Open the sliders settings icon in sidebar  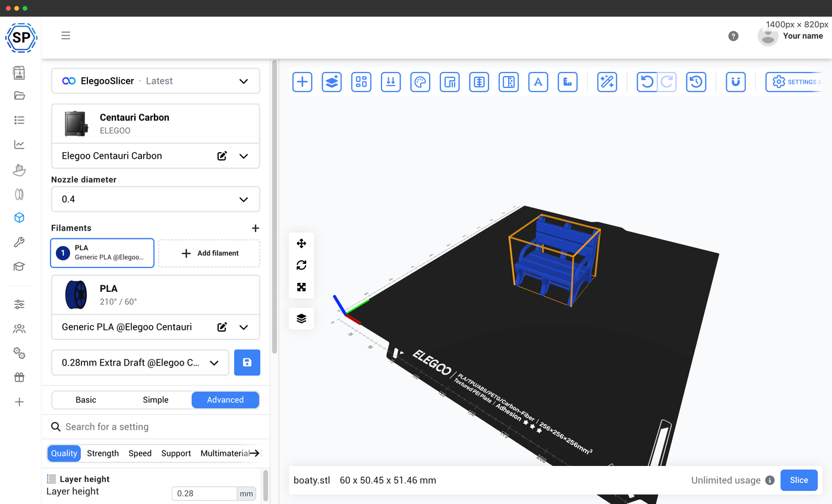point(20,304)
